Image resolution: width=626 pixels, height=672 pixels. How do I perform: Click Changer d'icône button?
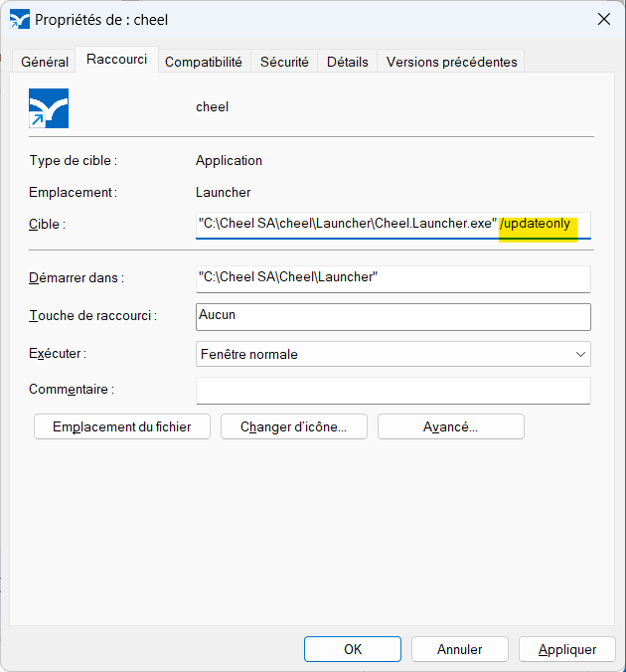coord(294,426)
